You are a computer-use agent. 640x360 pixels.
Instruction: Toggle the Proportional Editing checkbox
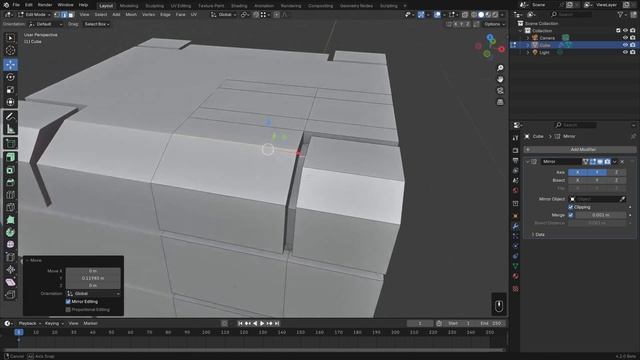point(68,310)
